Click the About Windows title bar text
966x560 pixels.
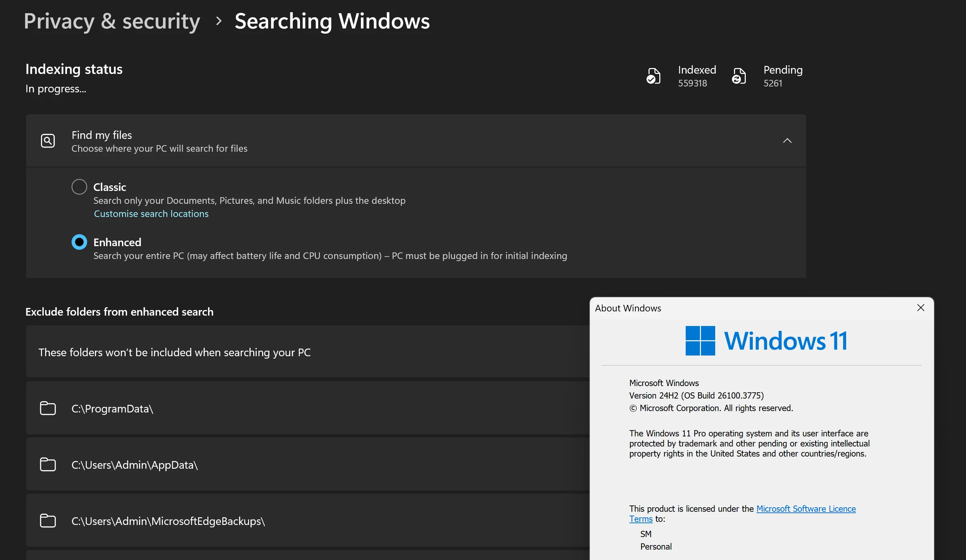click(x=628, y=308)
